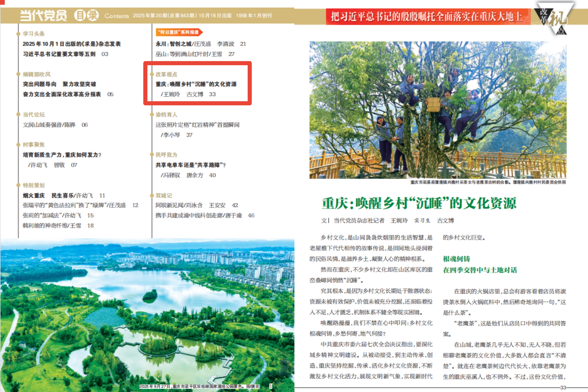Click the 目录 circular logo in header
This screenshot has width=588, height=392.
[86, 16]
